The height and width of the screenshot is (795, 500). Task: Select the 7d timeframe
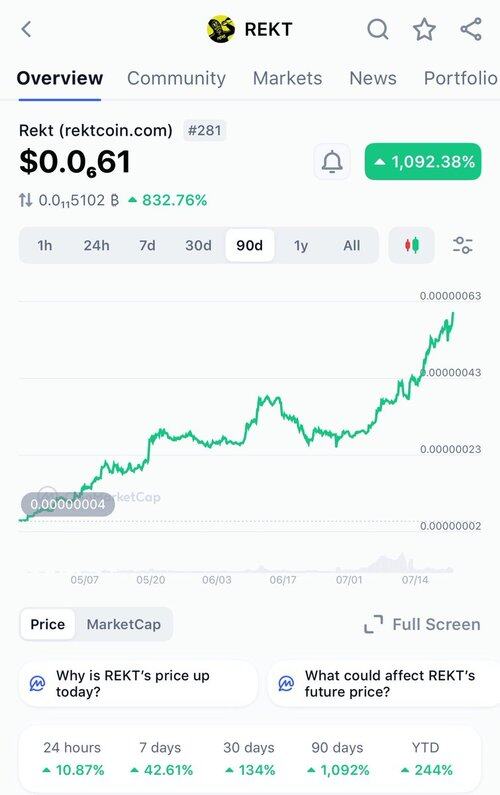point(148,245)
